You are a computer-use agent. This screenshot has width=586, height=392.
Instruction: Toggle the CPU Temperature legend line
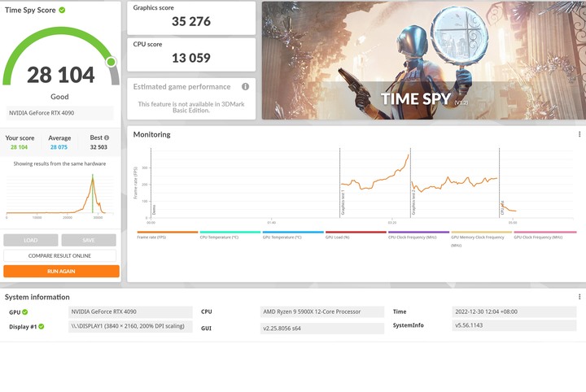pyautogui.click(x=230, y=235)
